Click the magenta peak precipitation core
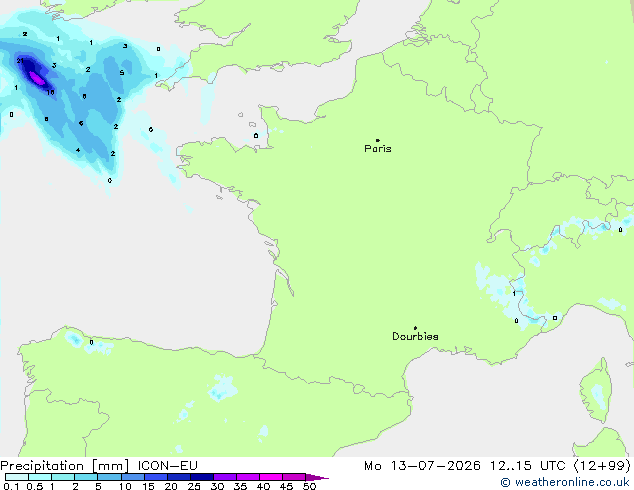The width and height of the screenshot is (634, 490). click(37, 78)
